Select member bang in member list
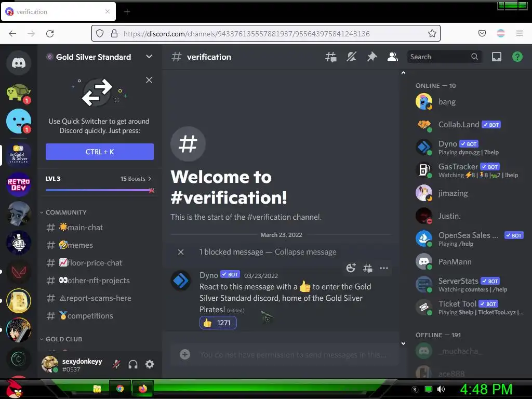The height and width of the screenshot is (399, 532). coord(470,102)
